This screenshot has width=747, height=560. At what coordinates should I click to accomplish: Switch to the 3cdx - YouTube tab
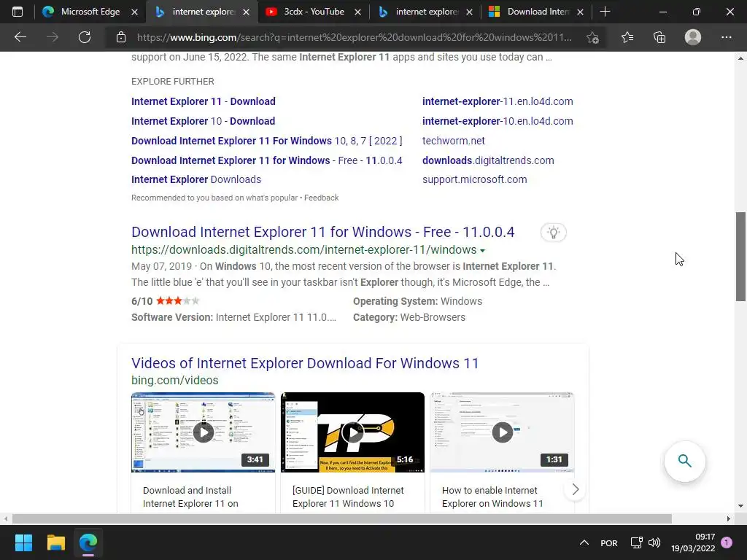pyautogui.click(x=313, y=12)
